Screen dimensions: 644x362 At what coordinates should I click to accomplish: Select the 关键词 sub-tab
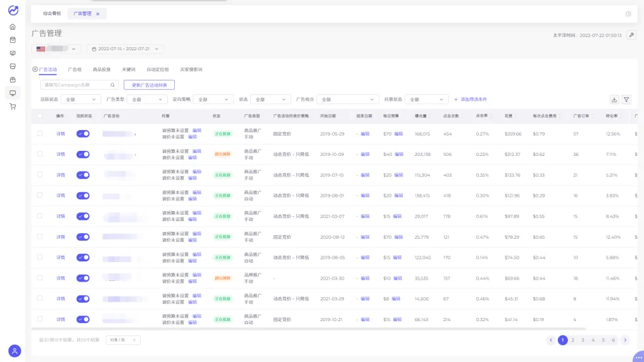(128, 69)
